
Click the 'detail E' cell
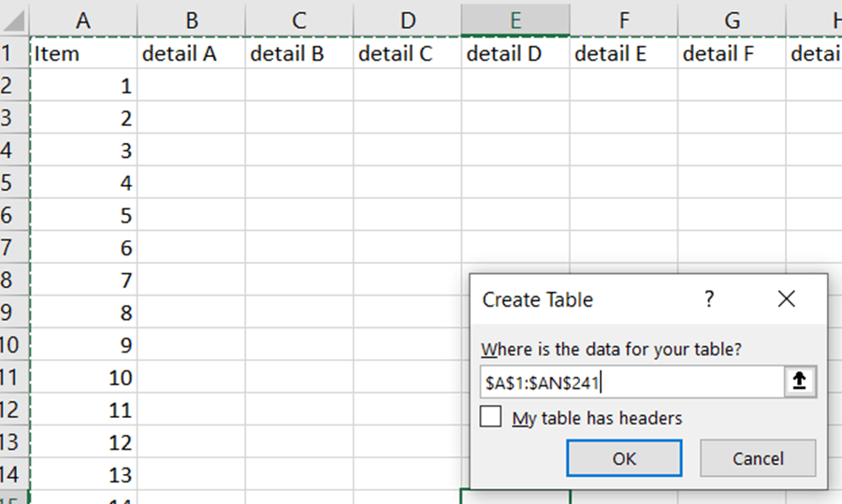(623, 52)
